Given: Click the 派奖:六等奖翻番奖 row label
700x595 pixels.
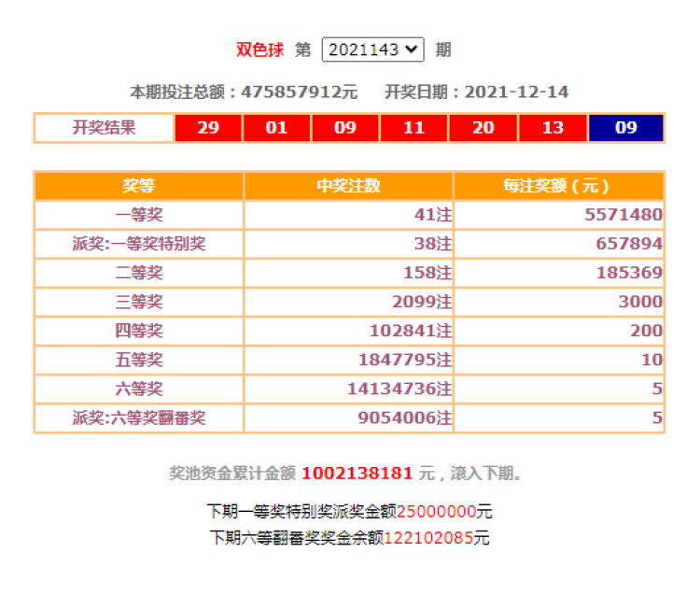Looking at the screenshot, I should click(139, 418).
